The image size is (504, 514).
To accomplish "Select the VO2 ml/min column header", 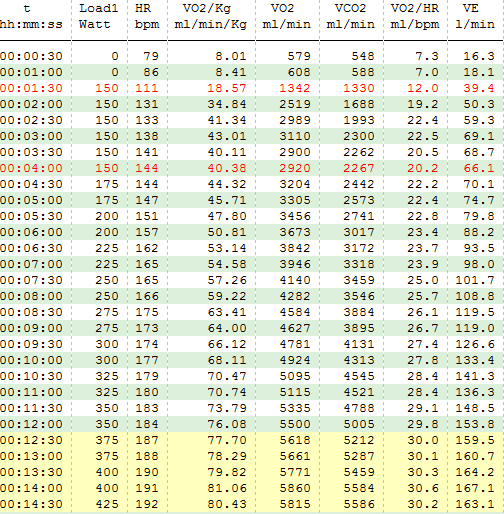I will coord(286,16).
